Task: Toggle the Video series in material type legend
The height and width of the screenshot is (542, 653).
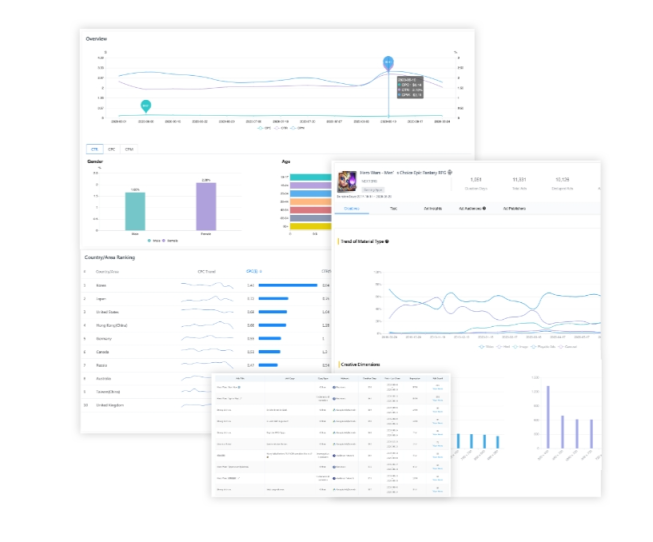Action: (485, 347)
